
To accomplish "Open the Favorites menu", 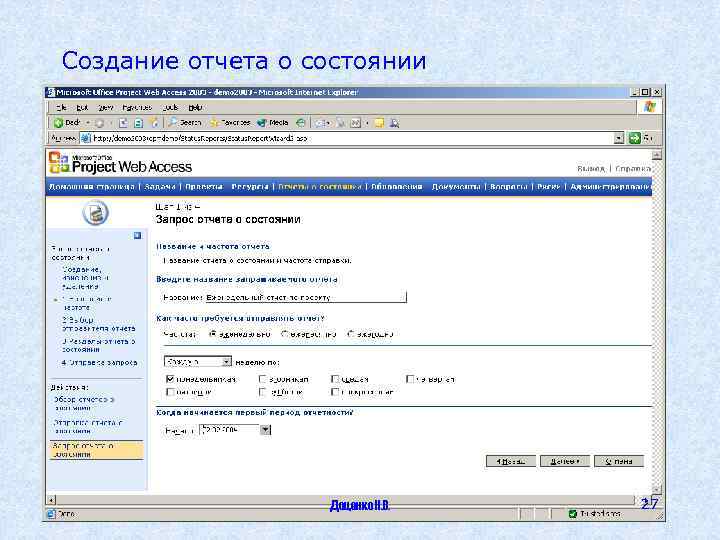I will [137, 107].
